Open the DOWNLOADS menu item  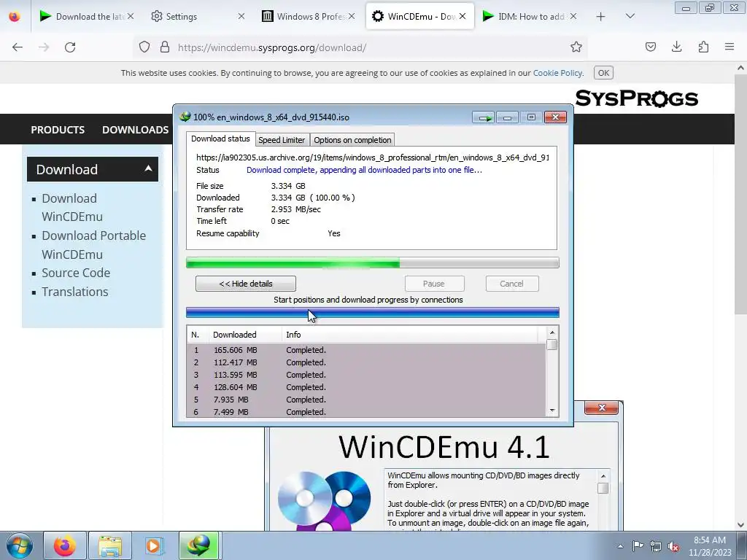point(135,130)
